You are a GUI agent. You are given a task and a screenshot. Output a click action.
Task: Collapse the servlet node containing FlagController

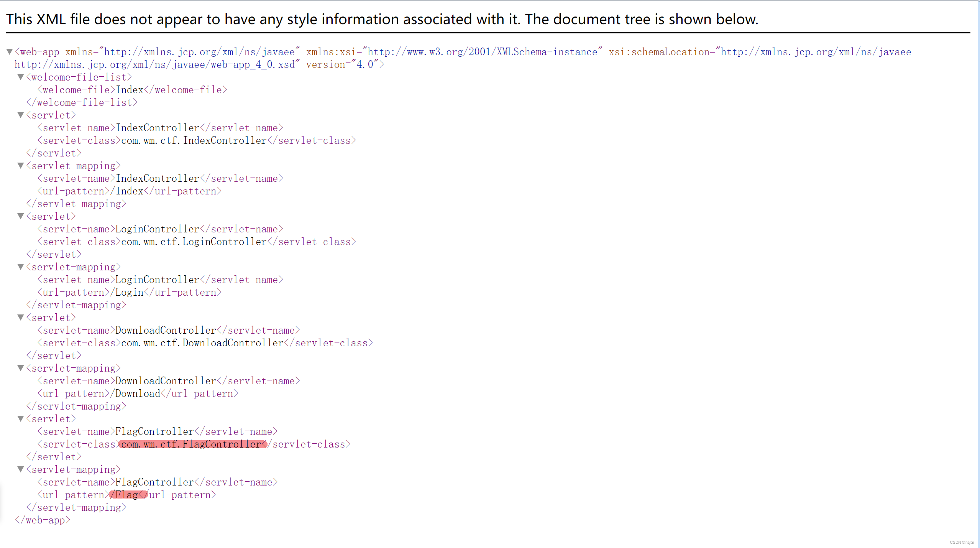click(x=21, y=418)
